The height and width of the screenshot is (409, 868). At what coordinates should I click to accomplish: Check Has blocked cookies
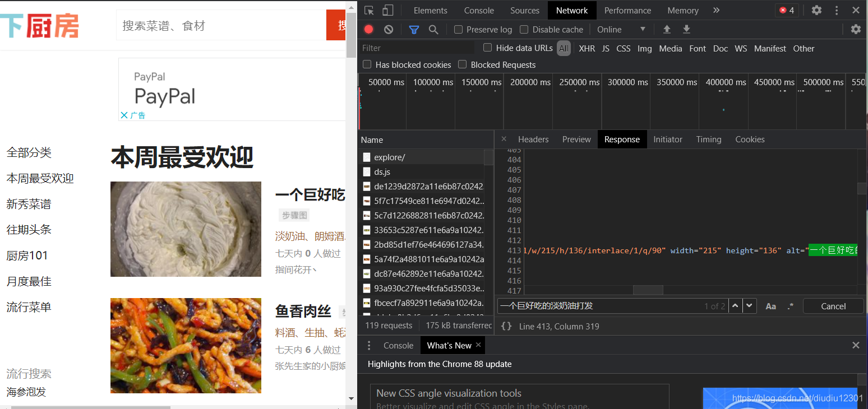pyautogui.click(x=367, y=64)
